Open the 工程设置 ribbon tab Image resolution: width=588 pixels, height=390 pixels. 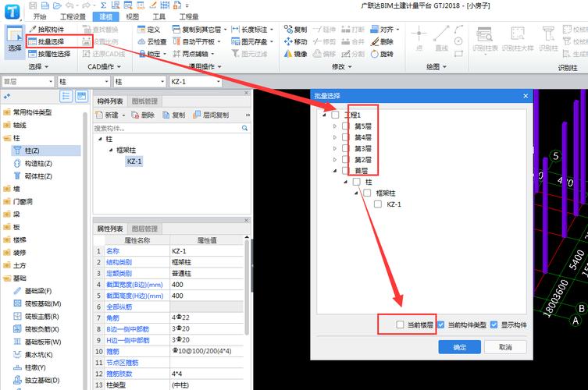click(73, 17)
